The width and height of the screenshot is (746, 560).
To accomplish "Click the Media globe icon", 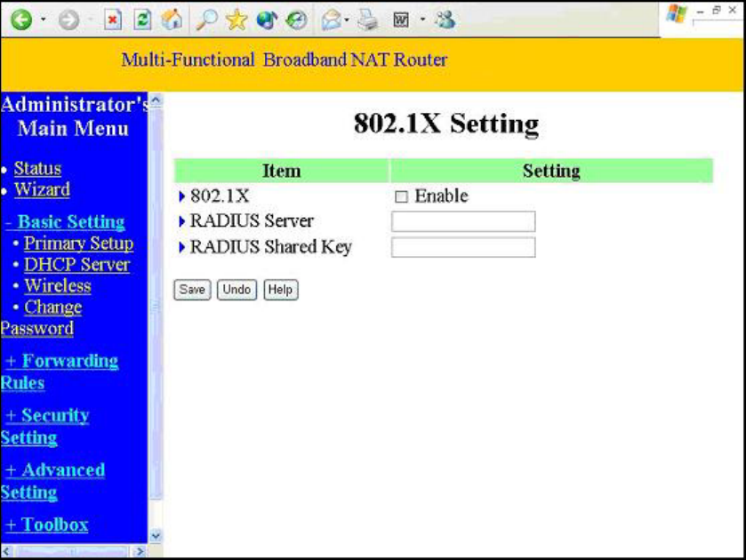I will (x=267, y=20).
